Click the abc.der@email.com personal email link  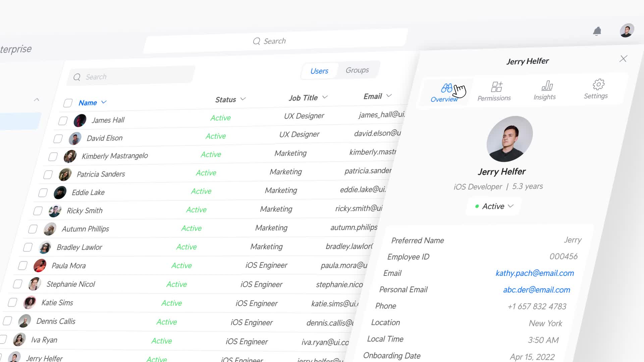coord(536,290)
